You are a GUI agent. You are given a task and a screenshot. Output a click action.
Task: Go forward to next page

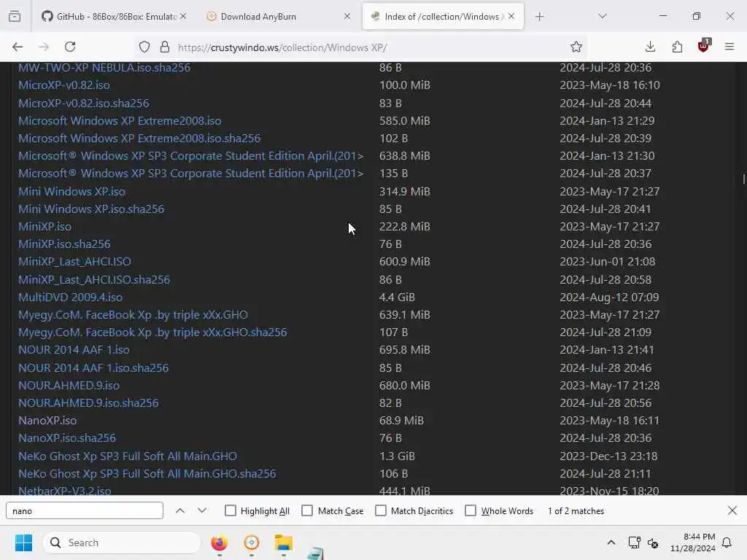point(44,47)
